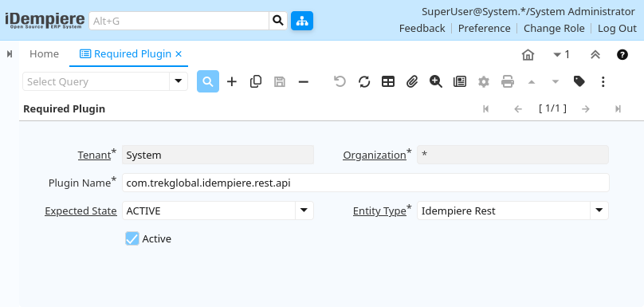Go to first record arrow
The image size is (644, 307).
[486, 109]
